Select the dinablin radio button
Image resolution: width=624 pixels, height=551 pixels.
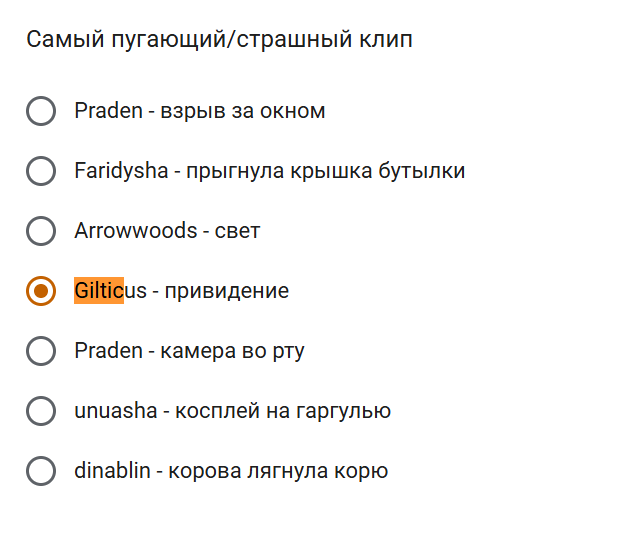[x=41, y=471]
